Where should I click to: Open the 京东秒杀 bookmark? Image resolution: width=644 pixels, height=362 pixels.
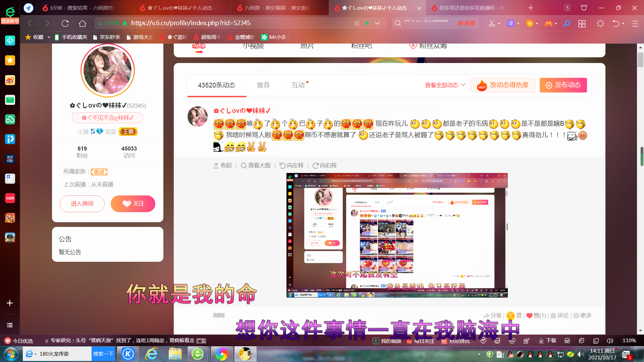click(107, 37)
